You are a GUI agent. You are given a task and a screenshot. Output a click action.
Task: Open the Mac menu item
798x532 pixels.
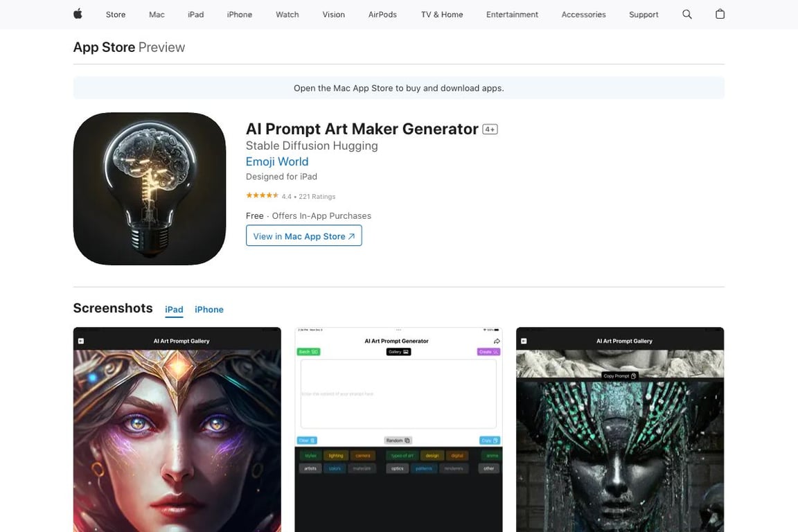(x=157, y=15)
